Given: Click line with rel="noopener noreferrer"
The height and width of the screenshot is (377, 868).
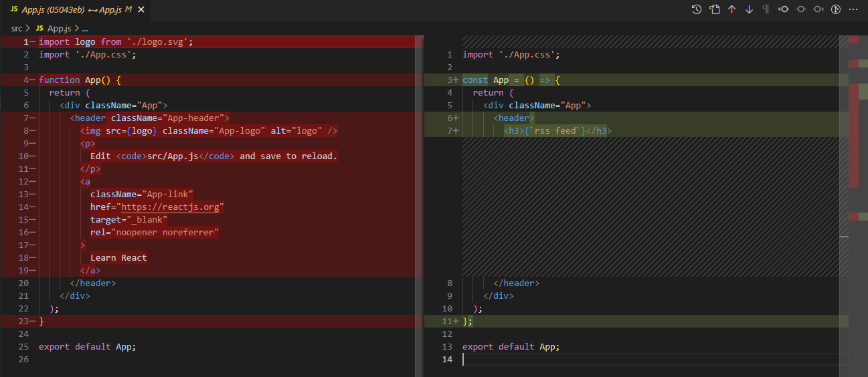Looking at the screenshot, I should click(155, 232).
